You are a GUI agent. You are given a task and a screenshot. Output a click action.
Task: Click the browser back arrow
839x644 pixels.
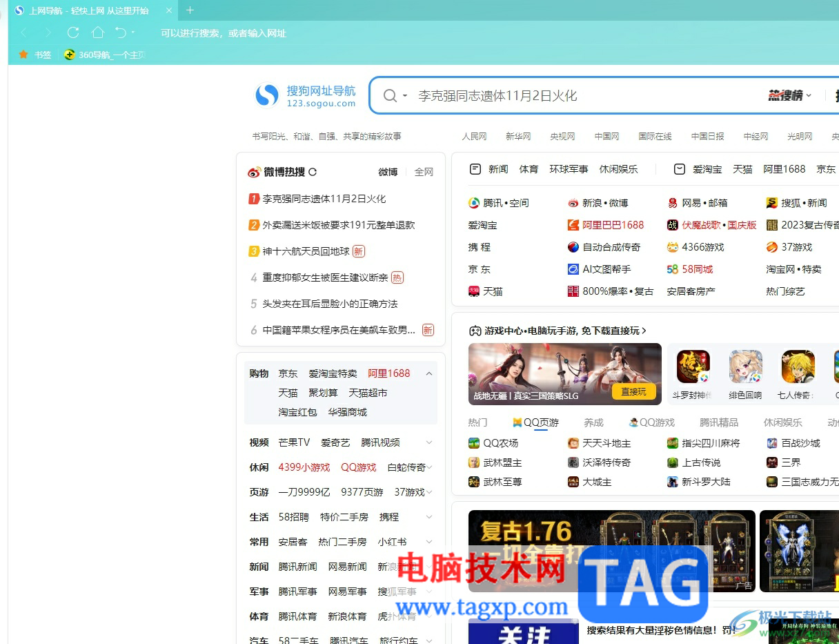pyautogui.click(x=24, y=32)
